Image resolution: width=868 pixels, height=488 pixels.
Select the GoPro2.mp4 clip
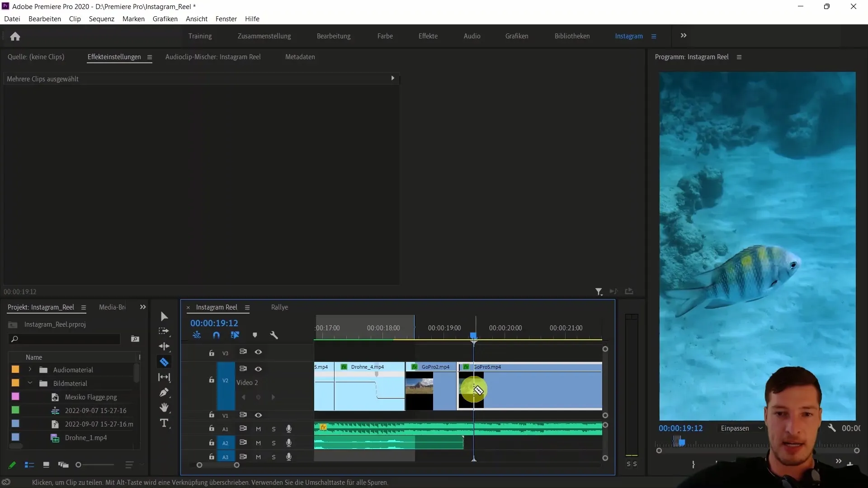pyautogui.click(x=431, y=386)
